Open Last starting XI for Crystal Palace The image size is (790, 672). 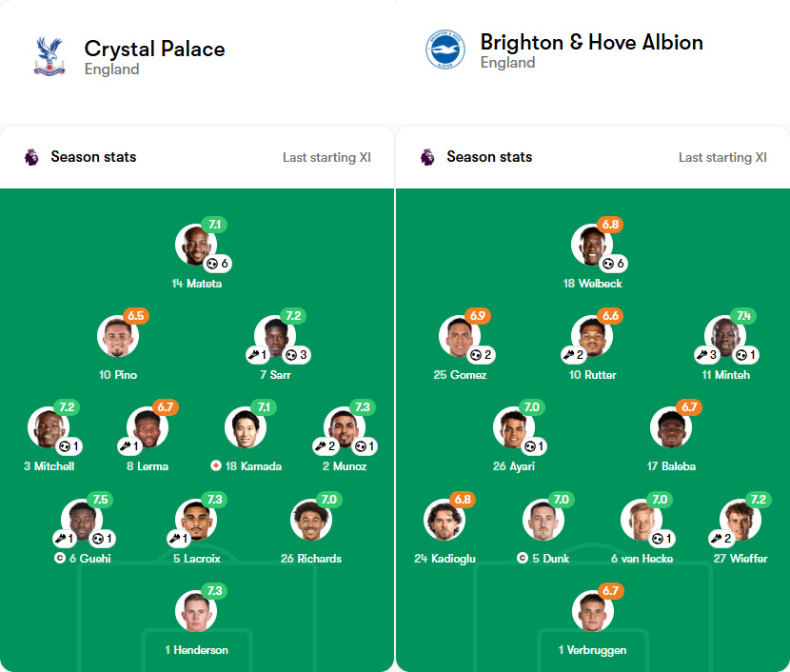click(326, 157)
